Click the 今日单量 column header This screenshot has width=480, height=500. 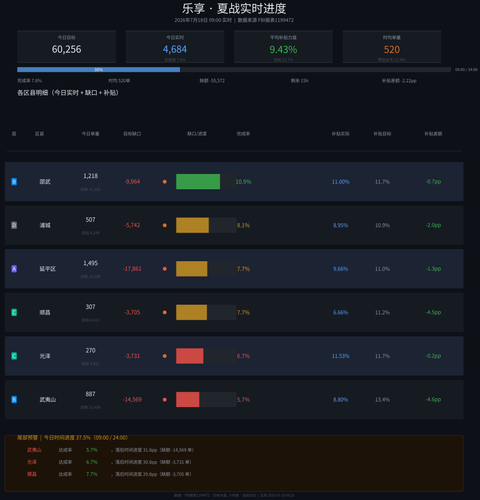(90, 134)
